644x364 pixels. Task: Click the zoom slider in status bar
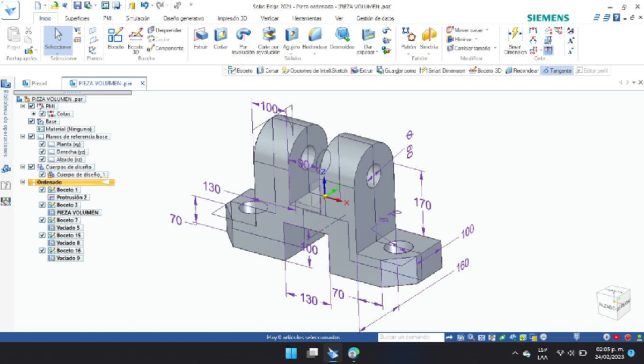(576, 337)
